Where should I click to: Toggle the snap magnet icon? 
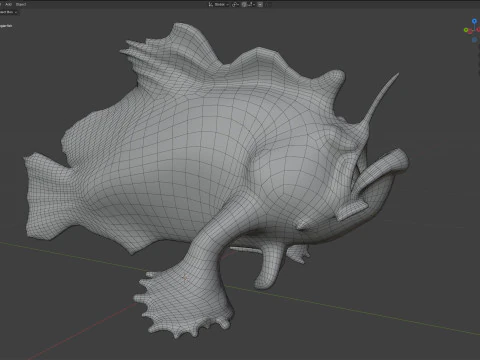click(244, 4)
